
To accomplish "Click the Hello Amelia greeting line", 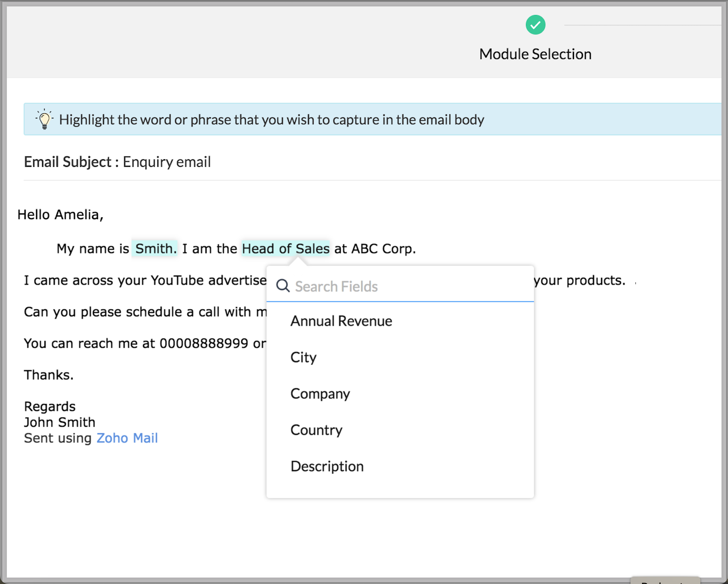I will [x=60, y=214].
